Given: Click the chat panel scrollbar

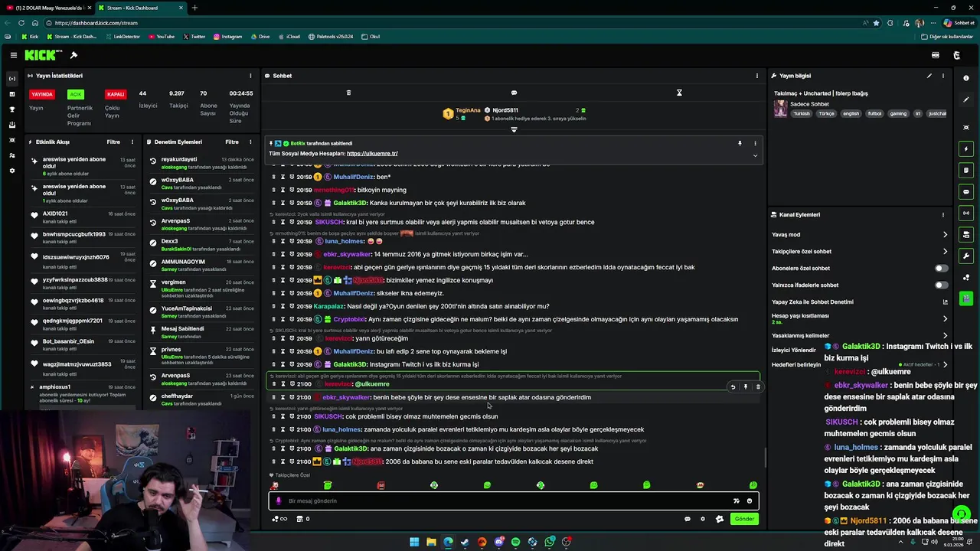Looking at the screenshot, I should click(x=765, y=458).
